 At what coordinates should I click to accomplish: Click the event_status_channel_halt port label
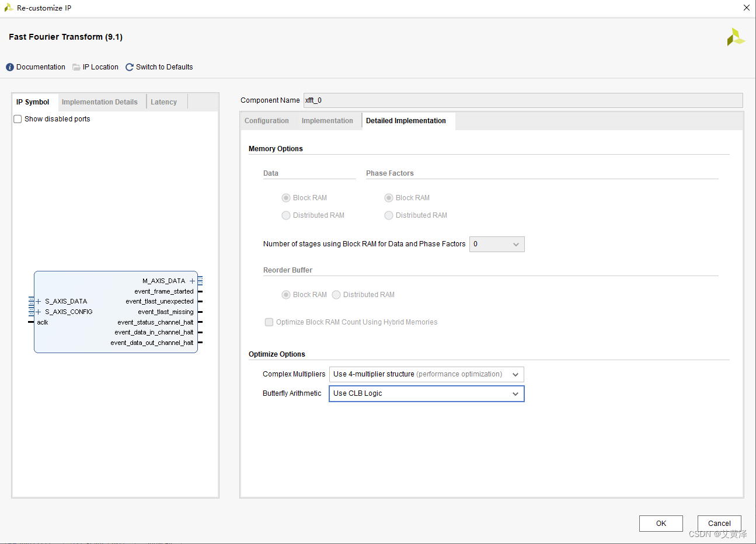point(155,323)
